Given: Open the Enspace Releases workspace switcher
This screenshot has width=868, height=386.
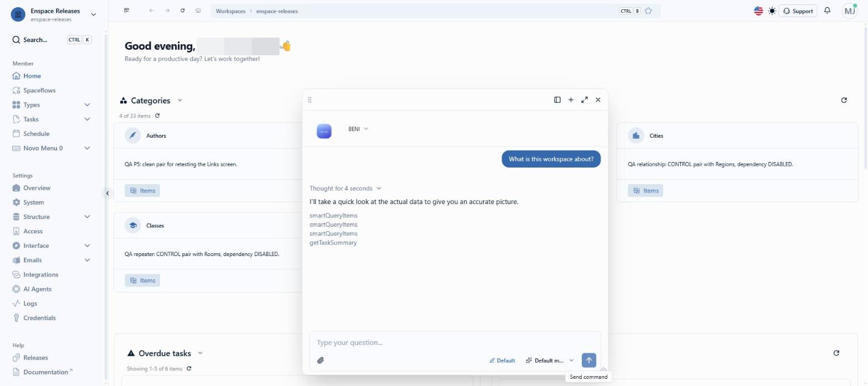Looking at the screenshot, I should (54, 14).
